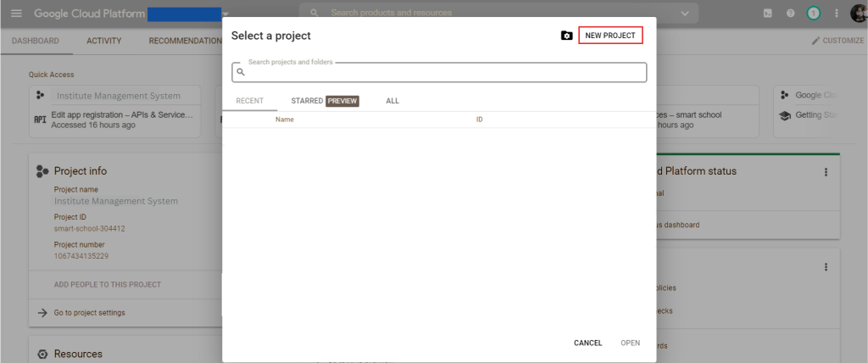Viewport: 868px width, 363px height.
Task: Click the pencil Customize icon
Action: pos(815,41)
